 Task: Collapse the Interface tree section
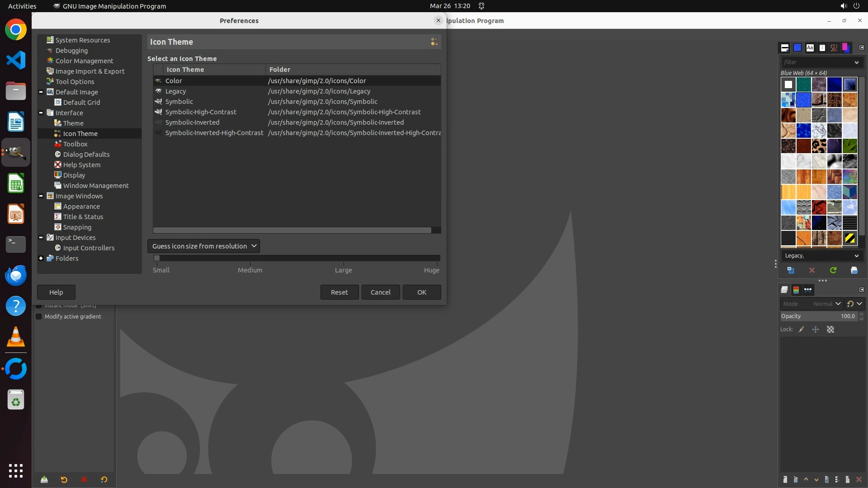coord(41,113)
